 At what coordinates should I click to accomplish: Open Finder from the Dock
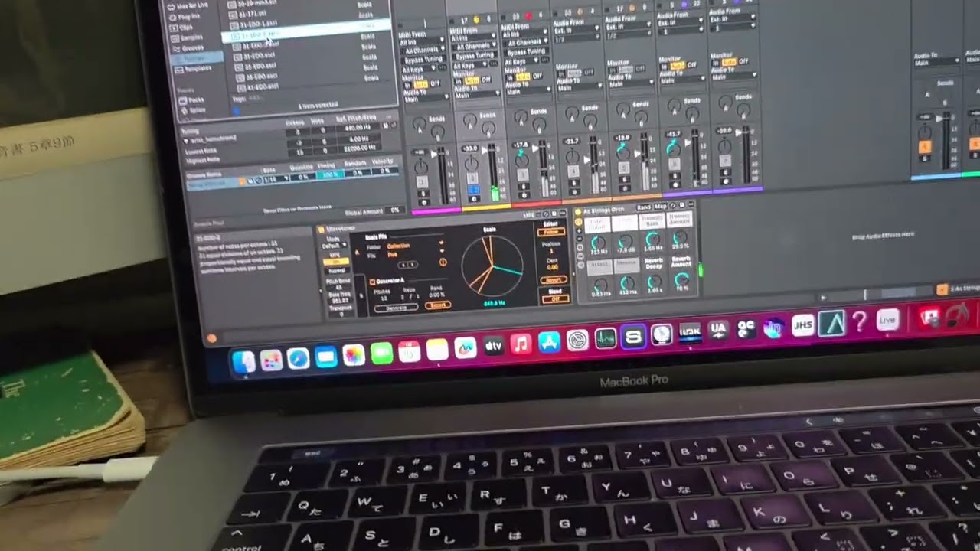[243, 361]
